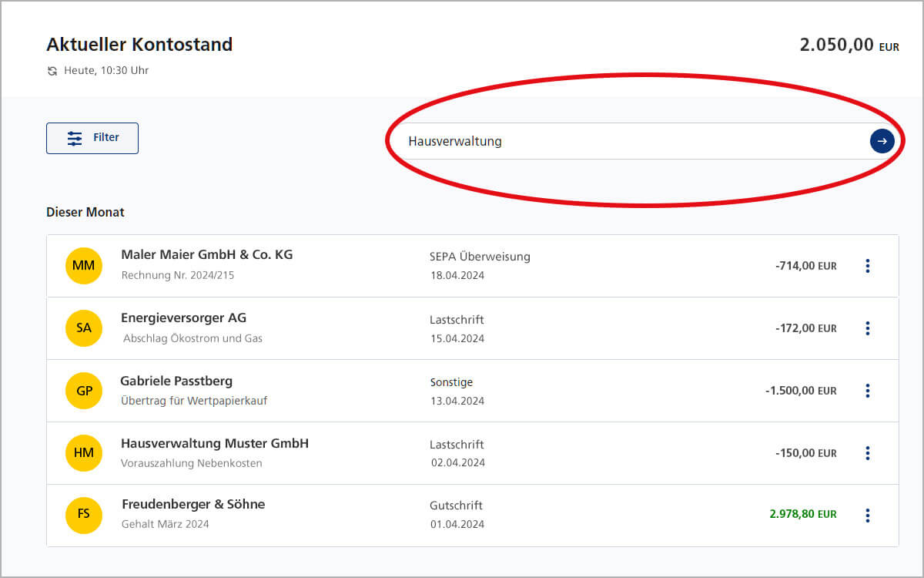Click the Dieser Monat section heading
Viewport: 924px width, 578px height.
pos(85,212)
